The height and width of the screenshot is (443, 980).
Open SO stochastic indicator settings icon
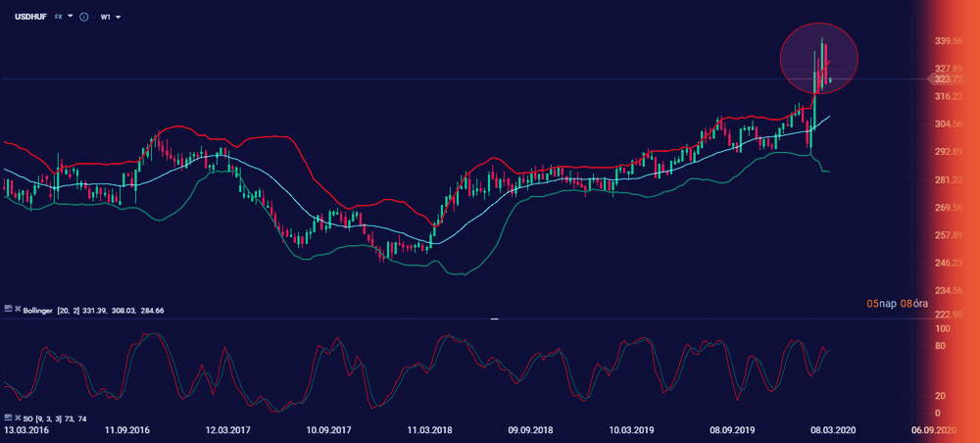click(9, 419)
